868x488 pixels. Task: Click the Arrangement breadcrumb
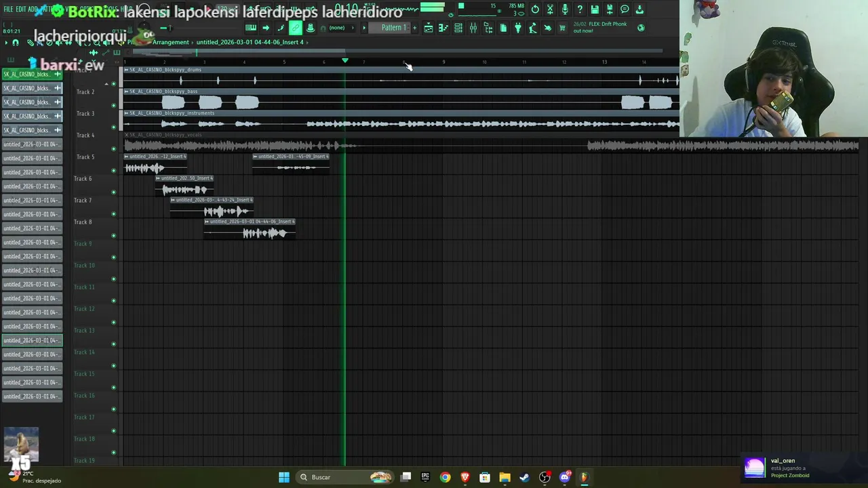[171, 42]
